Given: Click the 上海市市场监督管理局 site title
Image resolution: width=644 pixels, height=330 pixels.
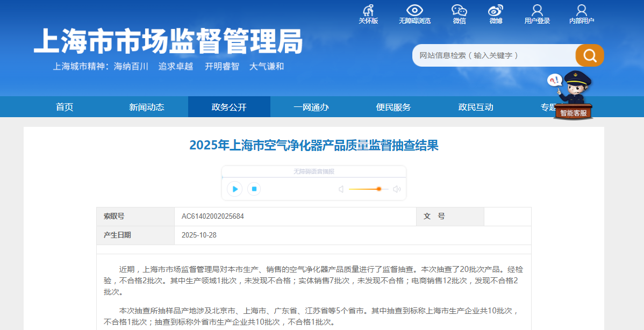Looking at the screenshot, I should pos(168,41).
